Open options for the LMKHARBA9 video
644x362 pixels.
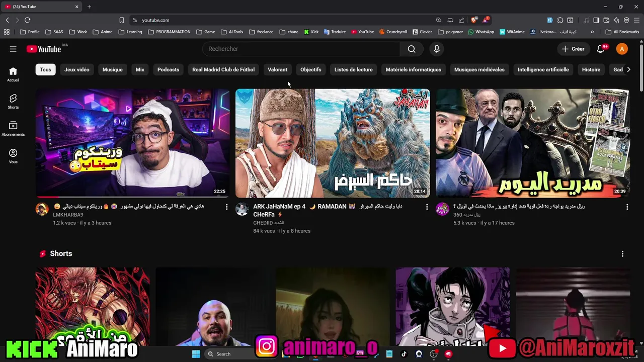coord(226,207)
